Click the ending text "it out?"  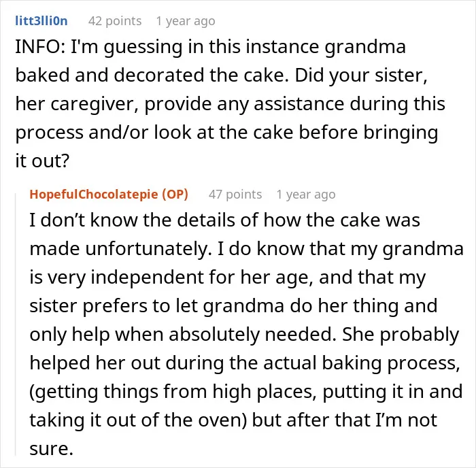(42, 161)
